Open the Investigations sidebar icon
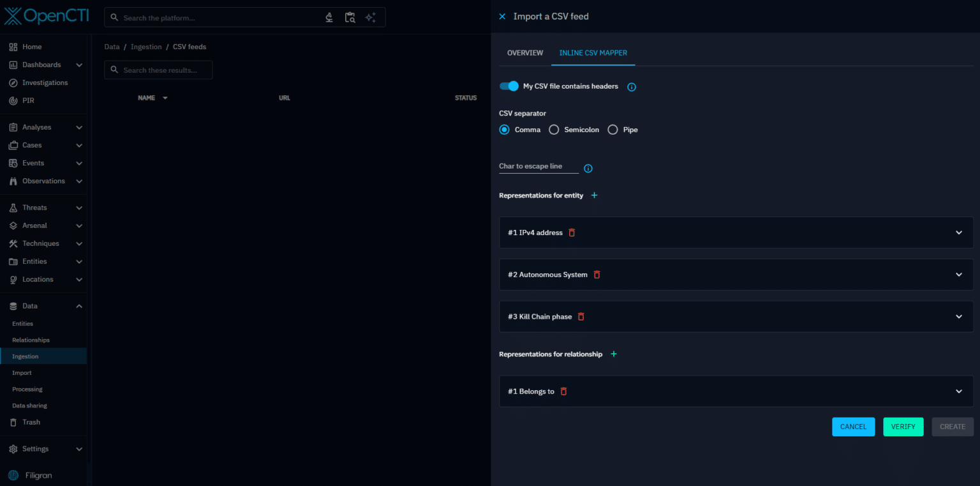This screenshot has height=486, width=980. tap(13, 82)
